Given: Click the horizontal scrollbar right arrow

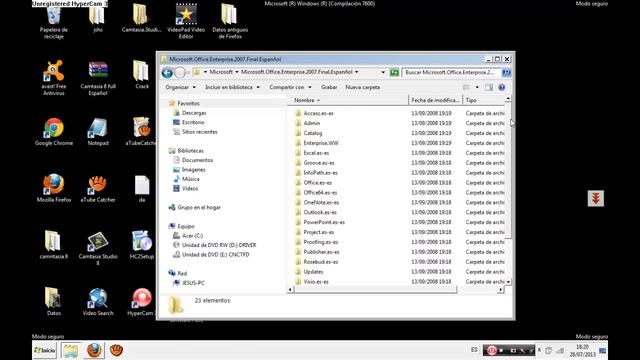Looking at the screenshot, I should pyautogui.click(x=501, y=289).
